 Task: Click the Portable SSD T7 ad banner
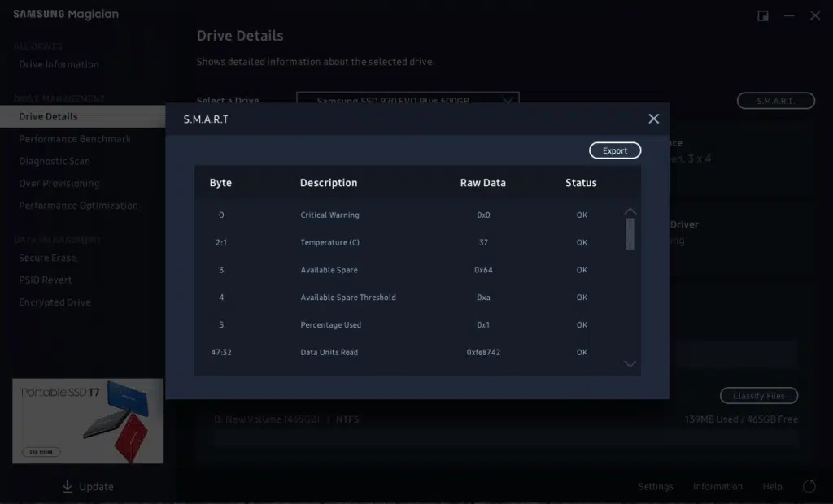[88, 420]
